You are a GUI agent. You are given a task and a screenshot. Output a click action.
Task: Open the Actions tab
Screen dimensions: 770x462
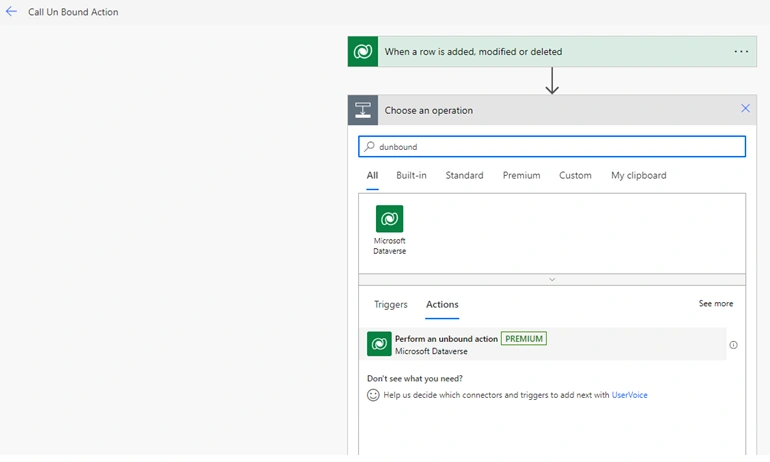(x=442, y=304)
